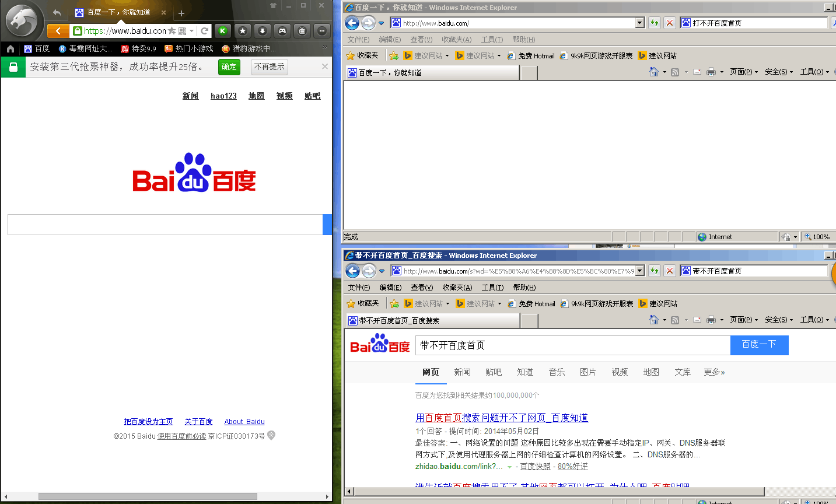This screenshot has width=836, height=504.
Task: Click 确定 on the Cheetah notification bar
Action: (x=229, y=67)
